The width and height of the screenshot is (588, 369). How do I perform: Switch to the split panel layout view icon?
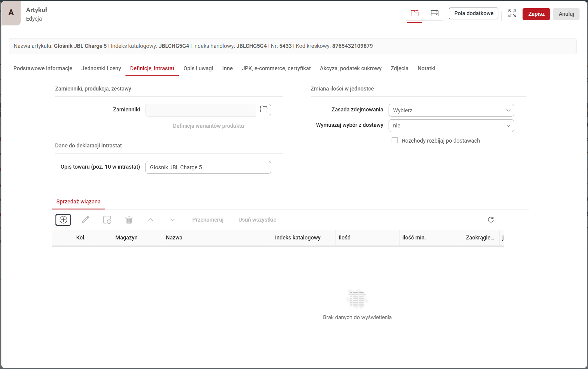pos(434,13)
